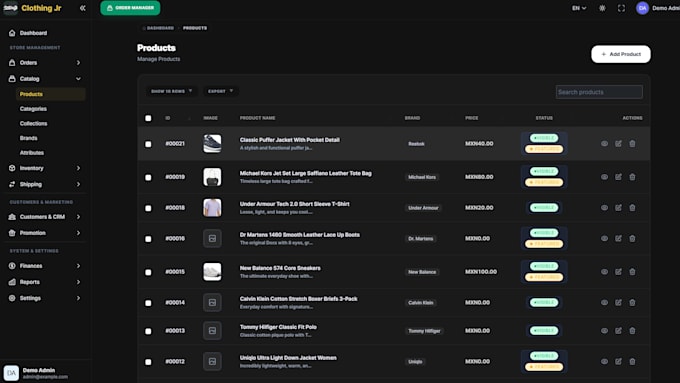This screenshot has width=680, height=383.
Task: Select Products in the Catalog menu
Action: coord(50,94)
